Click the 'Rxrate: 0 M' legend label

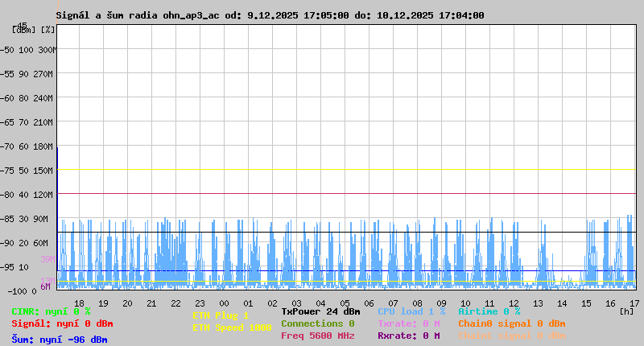408,336
